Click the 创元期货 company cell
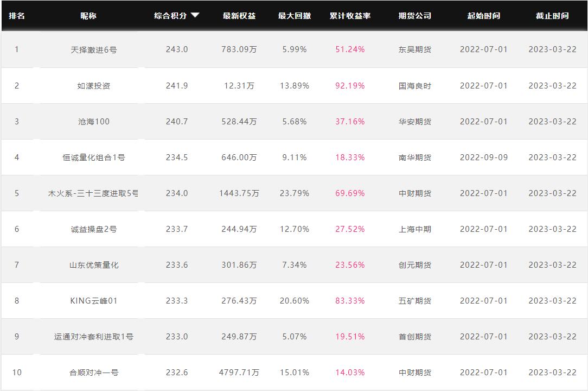The width and height of the screenshot is (588, 391). click(415, 265)
